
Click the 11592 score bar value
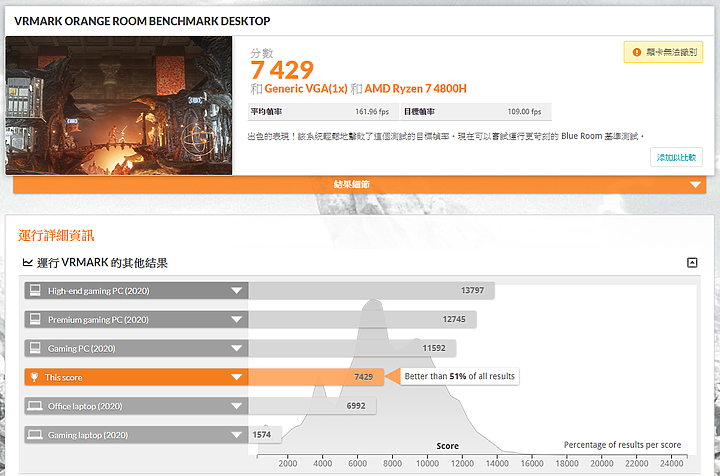(434, 348)
